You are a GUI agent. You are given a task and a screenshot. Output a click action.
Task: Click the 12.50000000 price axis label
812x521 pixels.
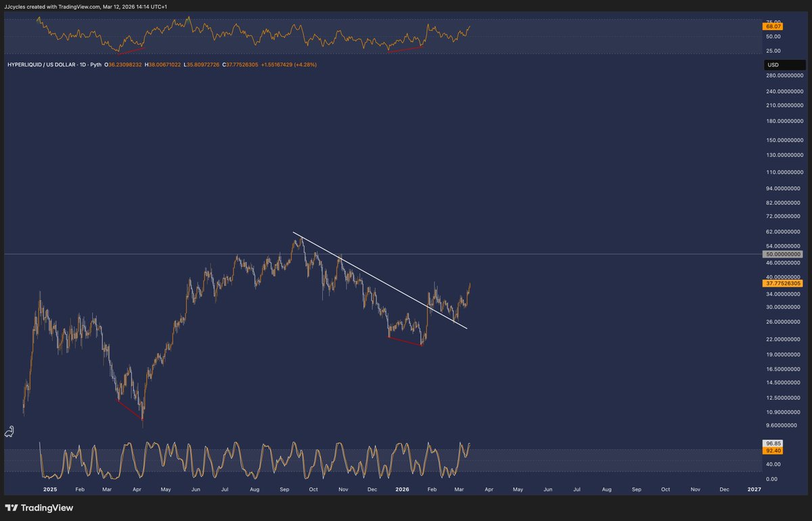(x=785, y=397)
